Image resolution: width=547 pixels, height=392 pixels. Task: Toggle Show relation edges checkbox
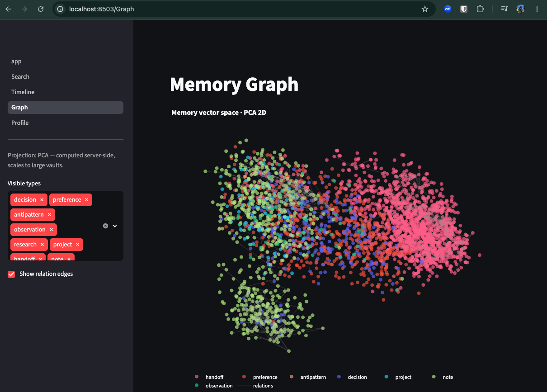[x=12, y=274]
